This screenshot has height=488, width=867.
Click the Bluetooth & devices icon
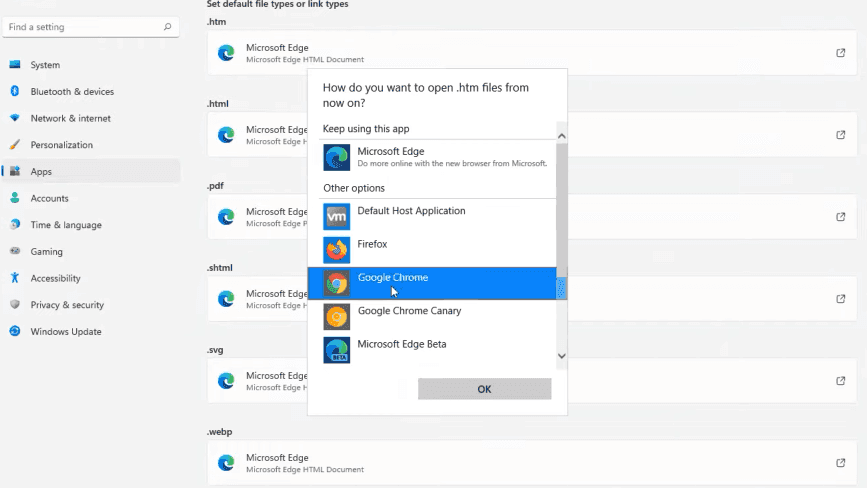coord(15,91)
